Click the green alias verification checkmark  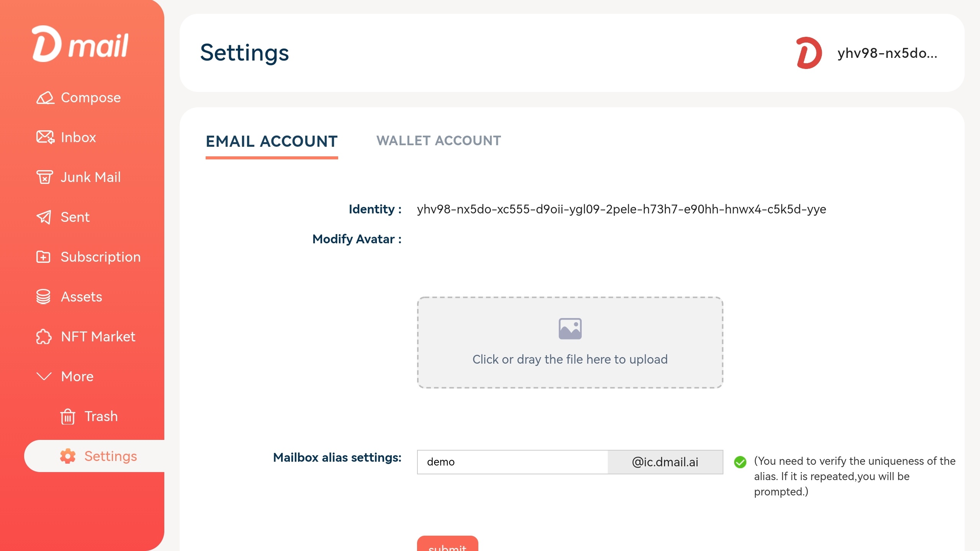(740, 462)
